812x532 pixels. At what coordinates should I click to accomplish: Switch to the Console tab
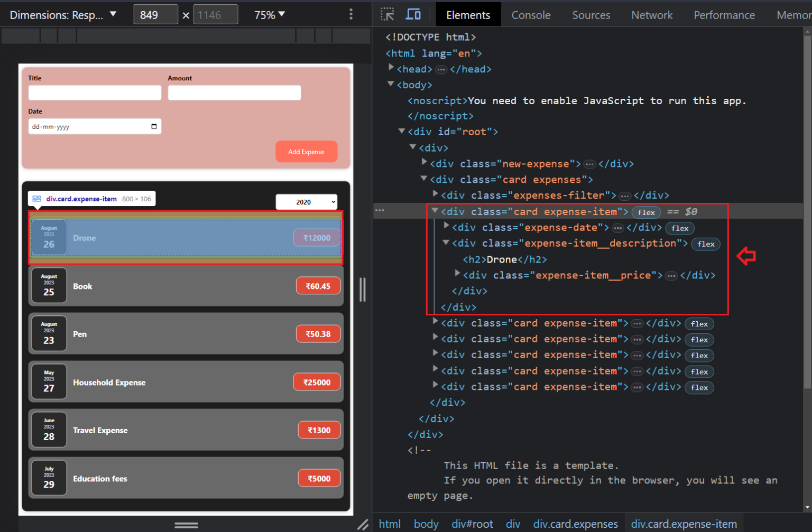tap(531, 15)
